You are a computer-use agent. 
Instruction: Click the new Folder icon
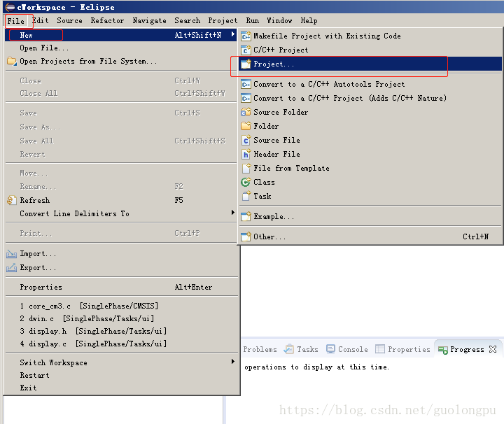click(x=246, y=126)
